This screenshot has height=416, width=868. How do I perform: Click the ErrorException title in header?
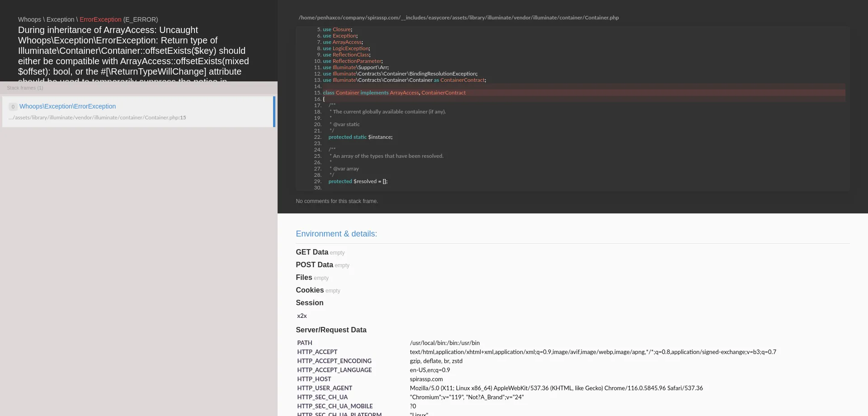click(x=100, y=19)
